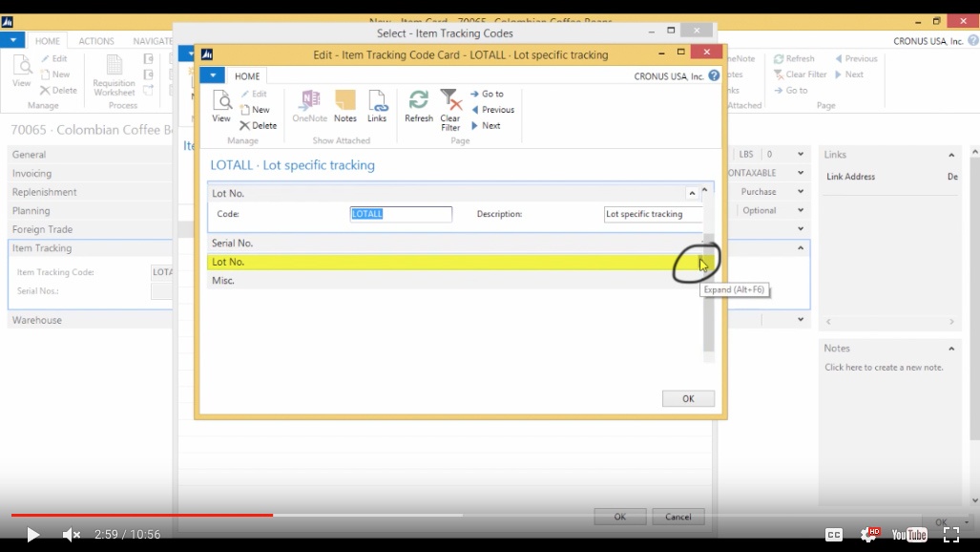
Task: Click Go to in the Item Tracking Code Card ribbon
Action: coord(487,94)
